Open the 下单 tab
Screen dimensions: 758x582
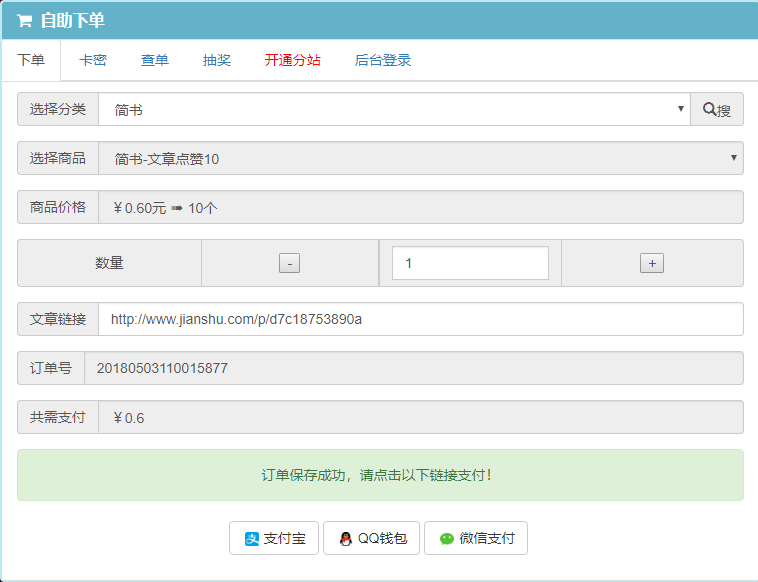[x=31, y=60]
